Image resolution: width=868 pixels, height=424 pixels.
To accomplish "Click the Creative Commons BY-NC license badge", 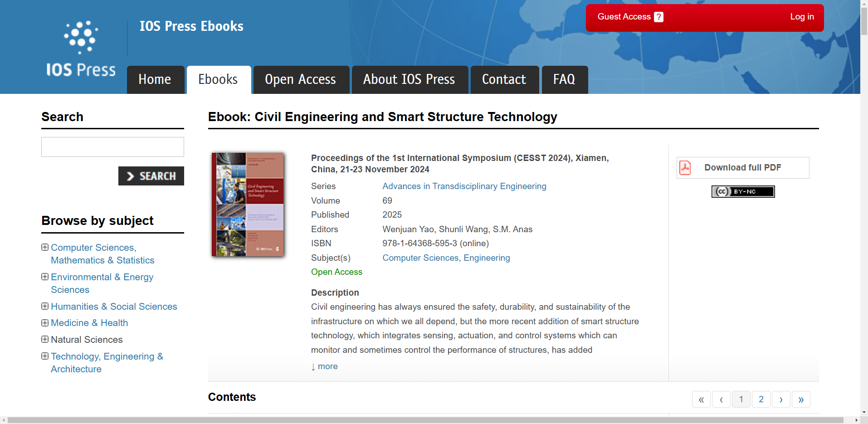I will point(743,191).
